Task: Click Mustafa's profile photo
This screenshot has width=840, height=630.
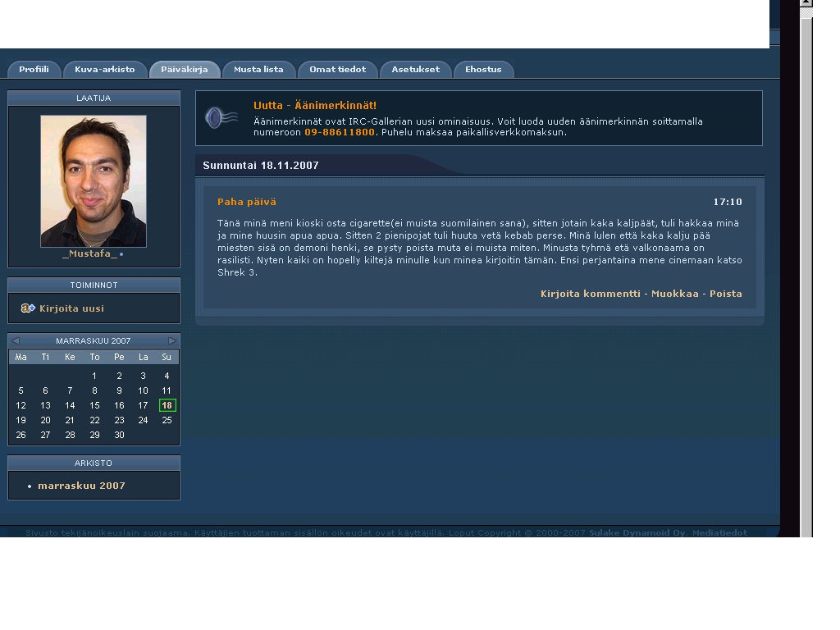Action: (x=94, y=181)
